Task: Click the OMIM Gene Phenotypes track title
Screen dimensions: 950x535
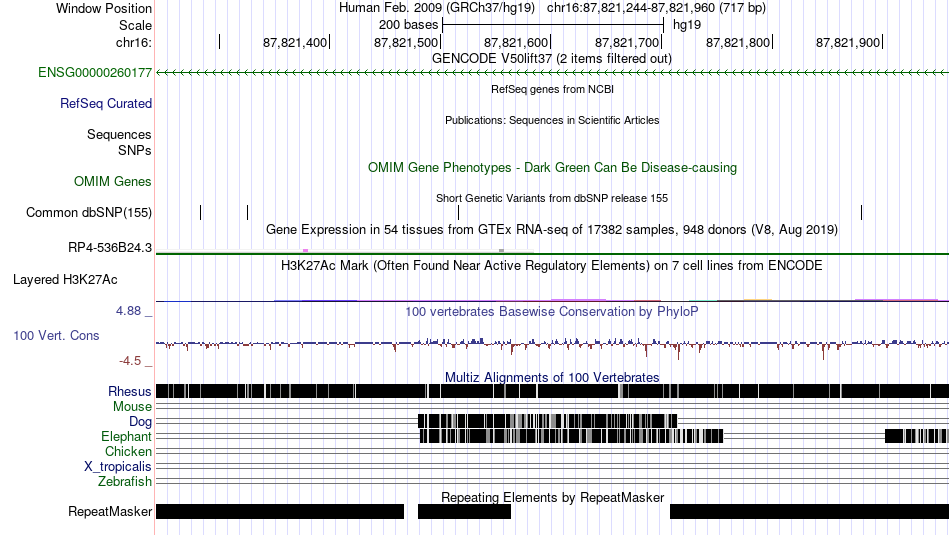Action: 552,168
